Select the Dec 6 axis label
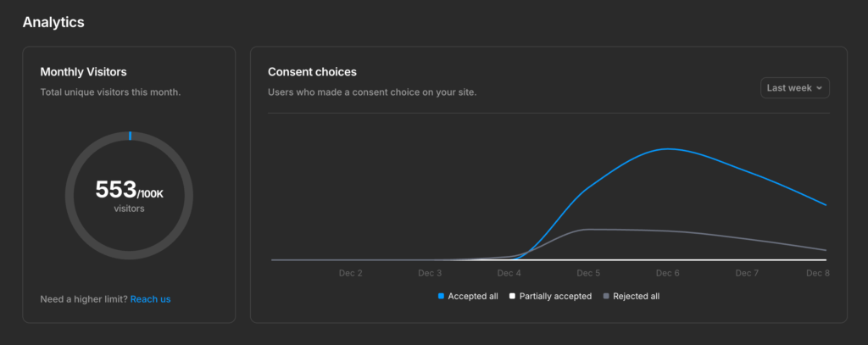Screen dimensions: 868x345 [667, 273]
